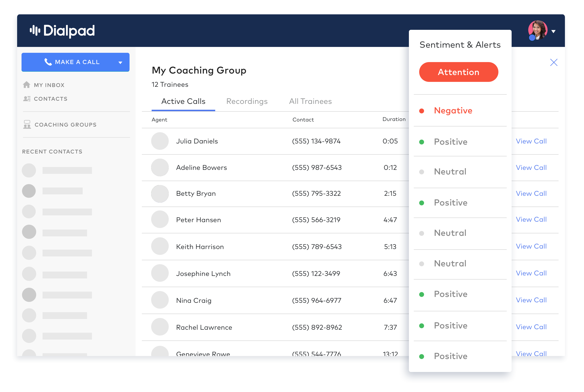This screenshot has width=584, height=392.
Task: View Call for Keith Harrison
Action: click(x=531, y=247)
